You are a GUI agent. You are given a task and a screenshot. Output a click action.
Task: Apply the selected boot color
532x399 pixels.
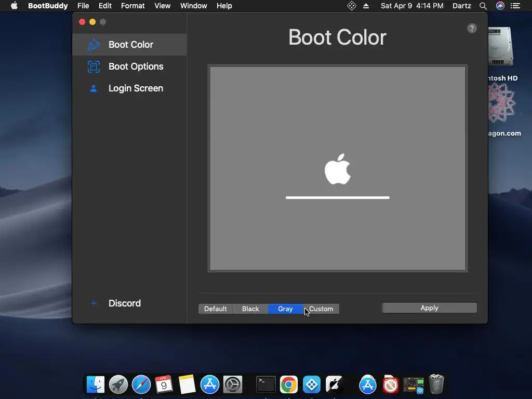[429, 308]
